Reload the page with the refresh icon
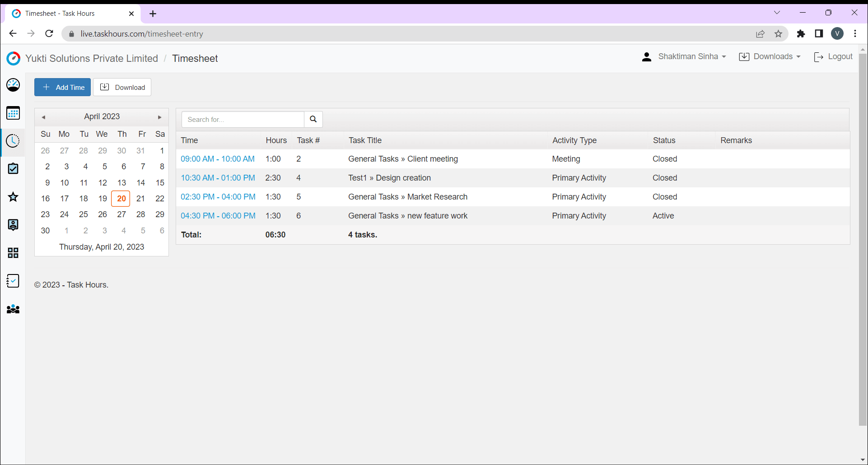Viewport: 868px width, 465px height. 49,33
